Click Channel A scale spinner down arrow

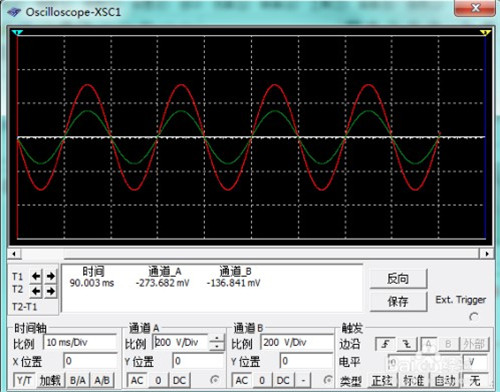[217, 346]
